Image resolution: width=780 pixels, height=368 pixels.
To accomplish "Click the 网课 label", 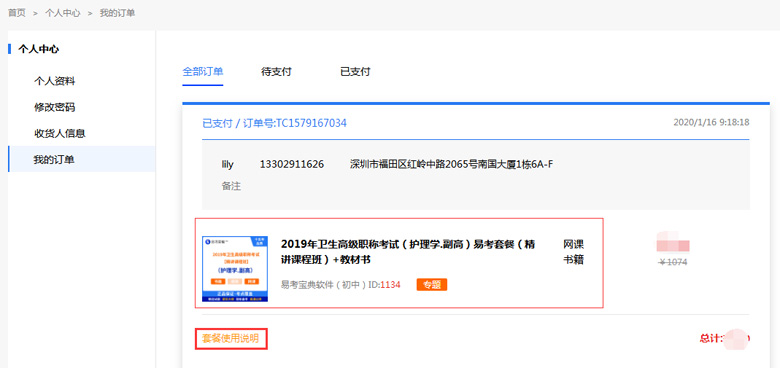I will coord(574,244).
